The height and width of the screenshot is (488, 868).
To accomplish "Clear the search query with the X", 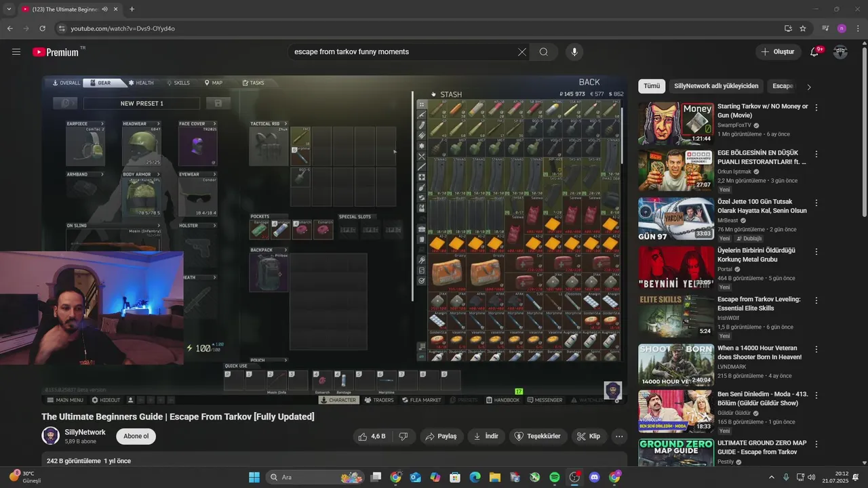I will 522,52.
